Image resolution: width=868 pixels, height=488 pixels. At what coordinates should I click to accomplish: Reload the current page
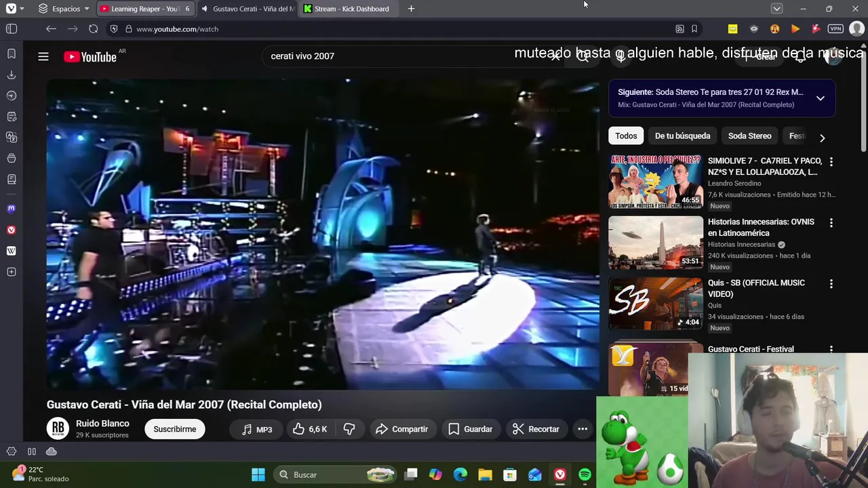point(94,29)
